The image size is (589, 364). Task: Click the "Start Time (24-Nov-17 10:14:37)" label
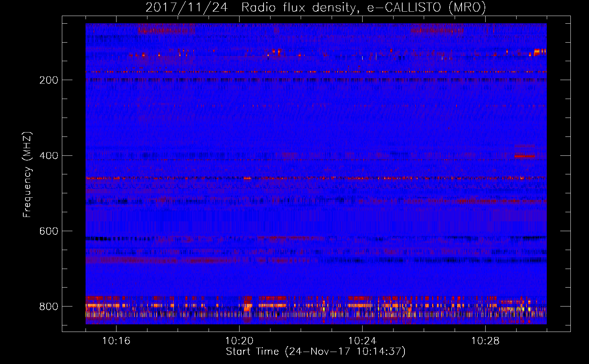tap(316, 352)
